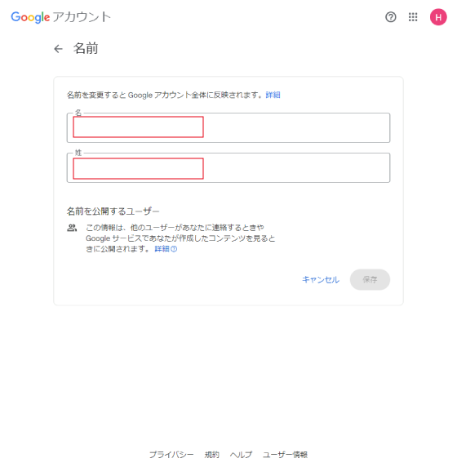Viewport: 457px width, 476px height.
Task: Click the 名前 page heading
Action: click(86, 48)
